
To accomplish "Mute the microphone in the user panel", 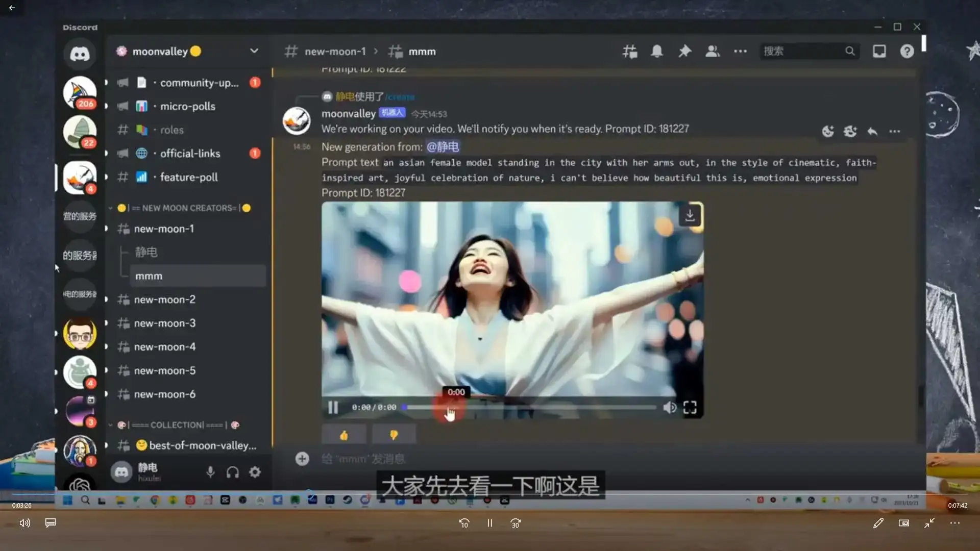I will point(210,472).
